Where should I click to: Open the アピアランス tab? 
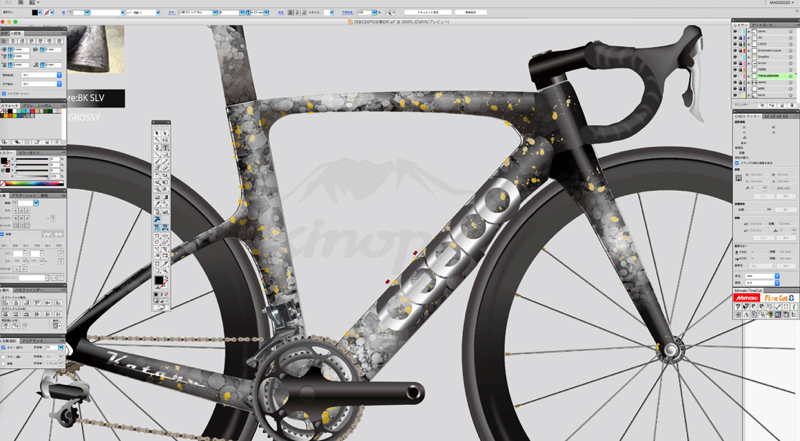tap(32, 341)
